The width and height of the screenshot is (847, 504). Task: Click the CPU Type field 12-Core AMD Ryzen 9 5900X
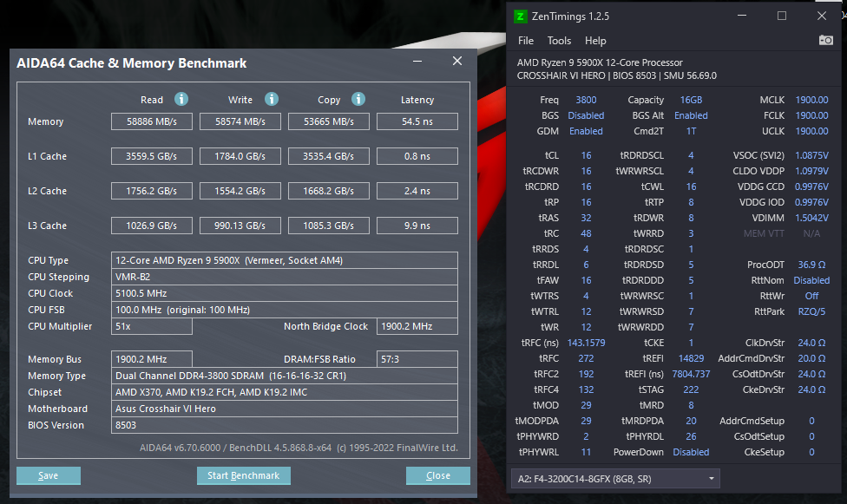(x=285, y=260)
